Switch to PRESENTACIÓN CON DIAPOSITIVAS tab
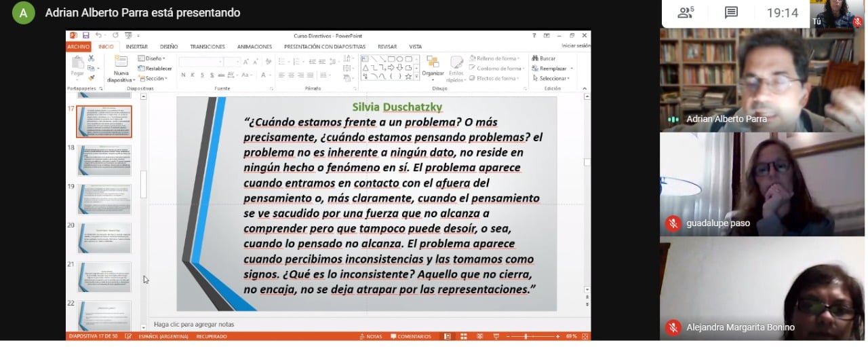This screenshot has height=347, width=868. coord(325,47)
